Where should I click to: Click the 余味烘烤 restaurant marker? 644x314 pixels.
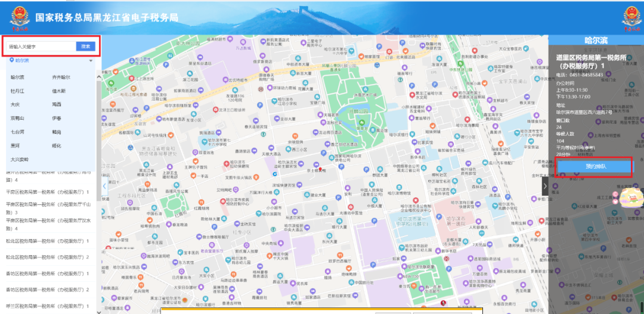[295, 135]
